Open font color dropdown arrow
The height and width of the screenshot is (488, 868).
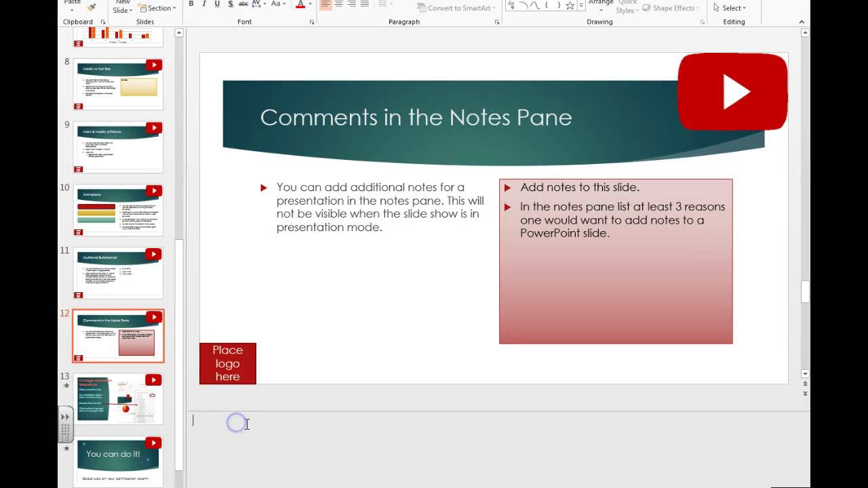pos(309,5)
